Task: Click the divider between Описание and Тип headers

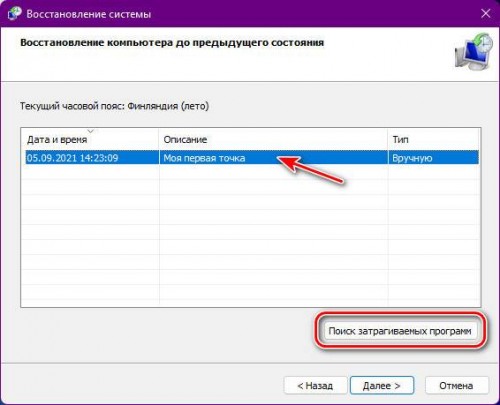Action: pos(388,139)
